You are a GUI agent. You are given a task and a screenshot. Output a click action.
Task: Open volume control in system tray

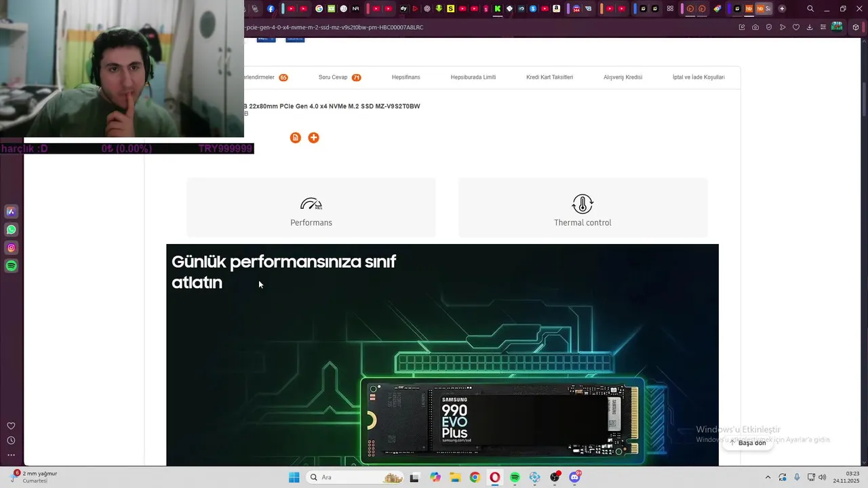(x=823, y=477)
